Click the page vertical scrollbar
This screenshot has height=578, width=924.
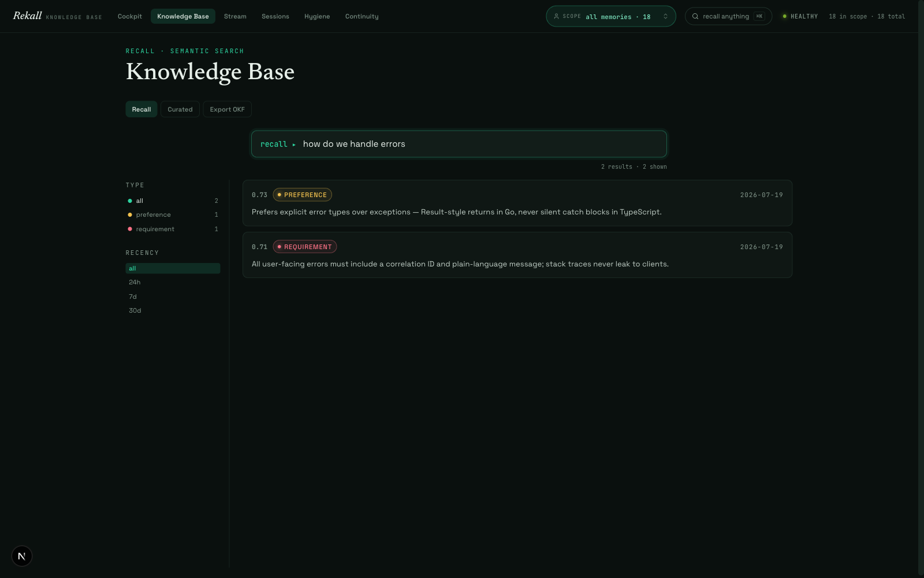(921, 289)
